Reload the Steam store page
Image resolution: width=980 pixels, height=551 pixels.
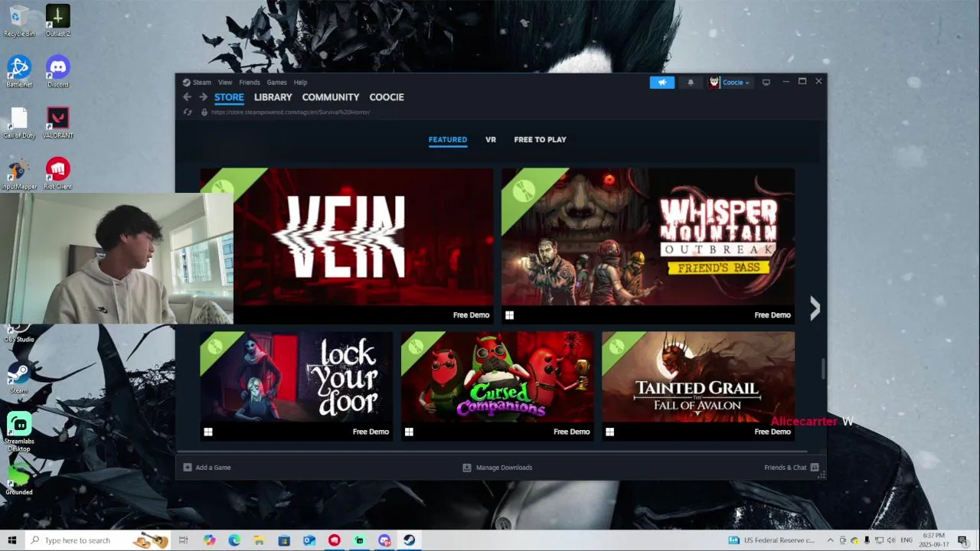(x=188, y=112)
